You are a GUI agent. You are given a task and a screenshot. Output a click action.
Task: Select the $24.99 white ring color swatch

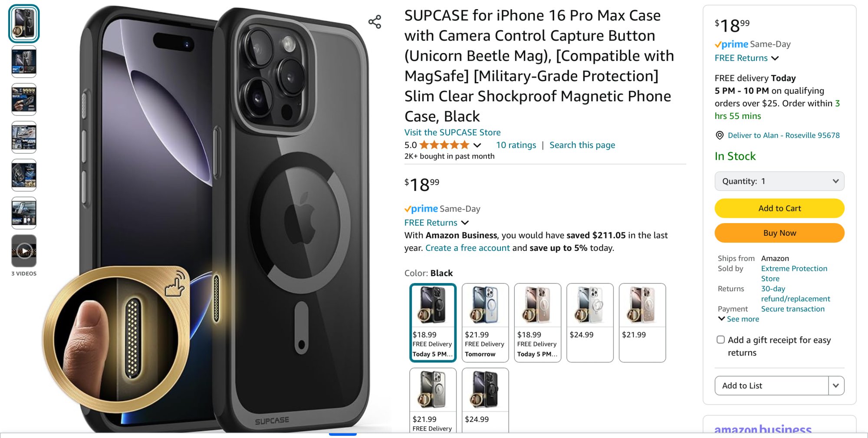coord(590,323)
